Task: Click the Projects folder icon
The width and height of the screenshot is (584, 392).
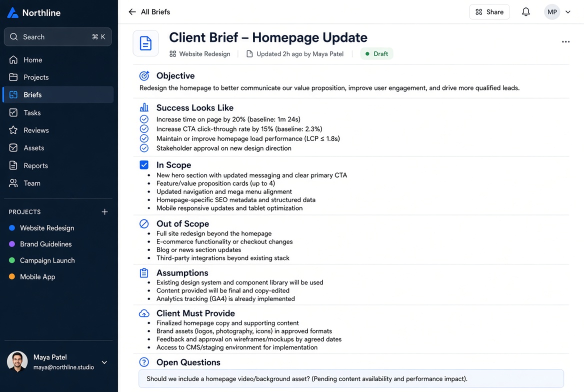Action: (13, 77)
